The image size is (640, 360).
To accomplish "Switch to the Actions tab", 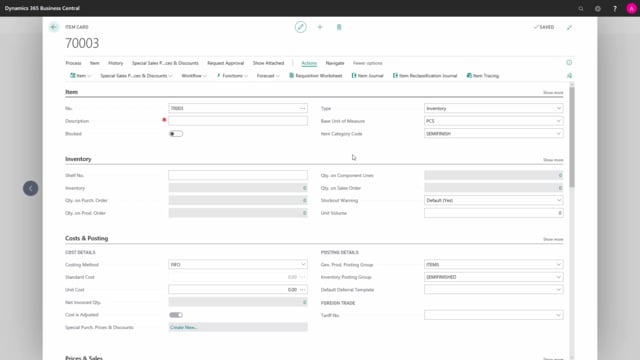I will (x=309, y=63).
